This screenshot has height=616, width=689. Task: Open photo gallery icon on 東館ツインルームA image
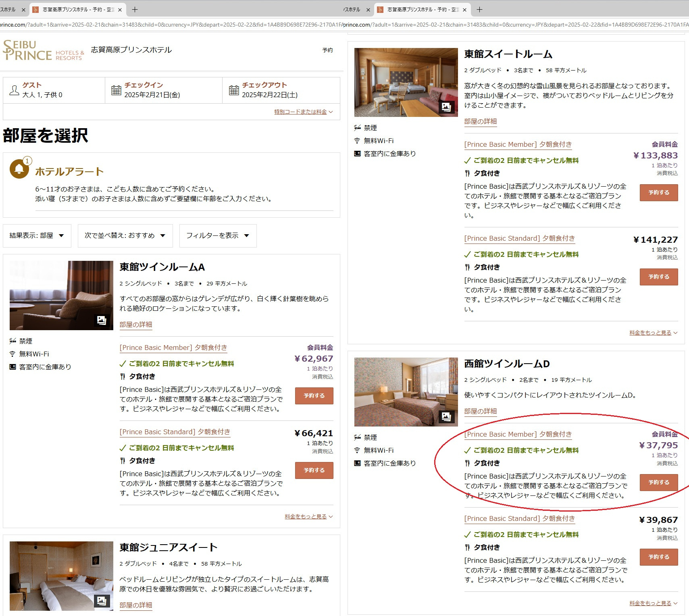coord(102,320)
